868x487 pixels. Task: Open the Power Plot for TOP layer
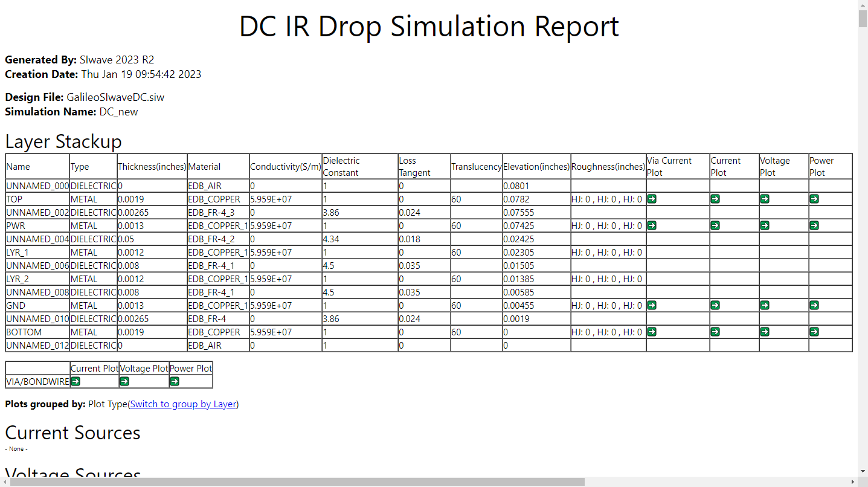[814, 198]
